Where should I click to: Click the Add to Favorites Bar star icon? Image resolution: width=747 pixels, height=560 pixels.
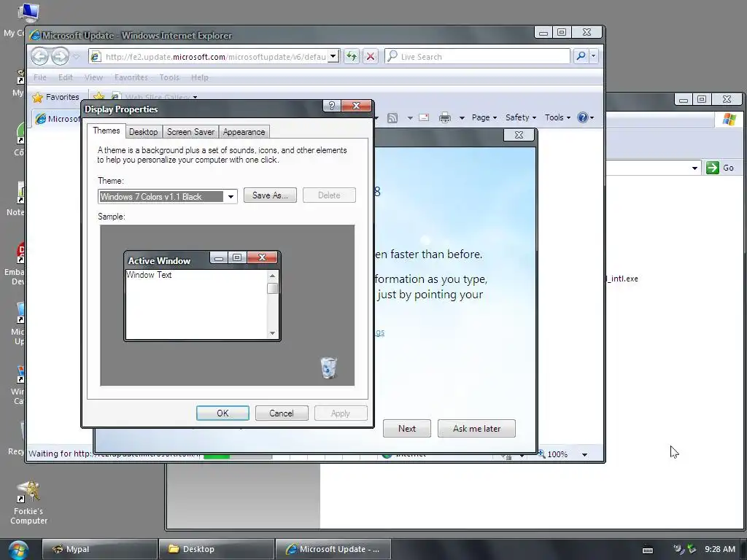click(98, 97)
